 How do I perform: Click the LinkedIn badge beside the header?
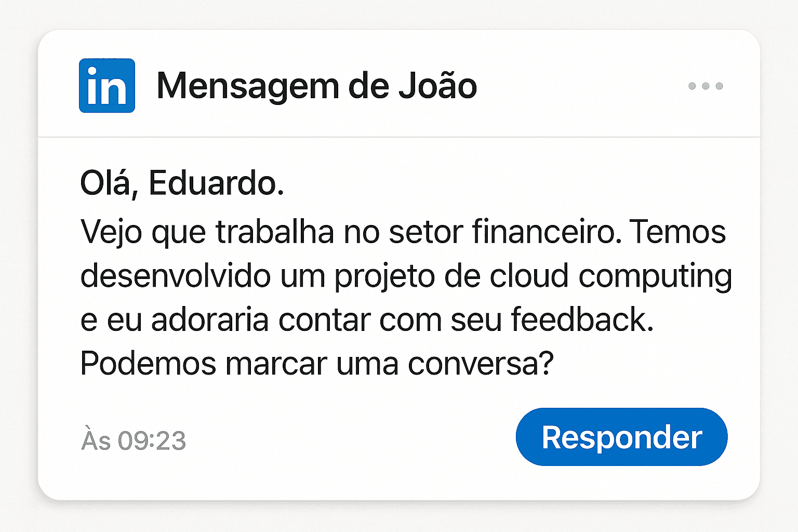107,86
